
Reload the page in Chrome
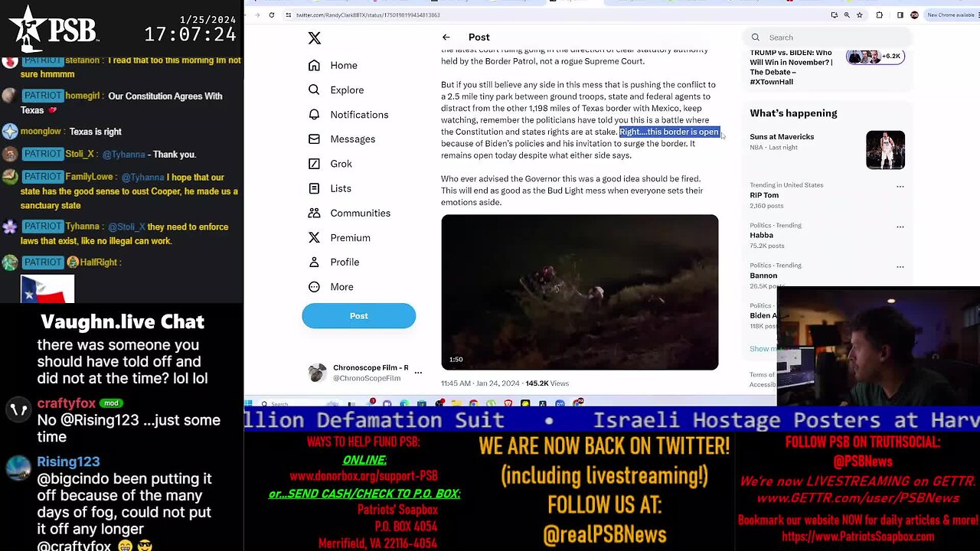click(x=271, y=15)
